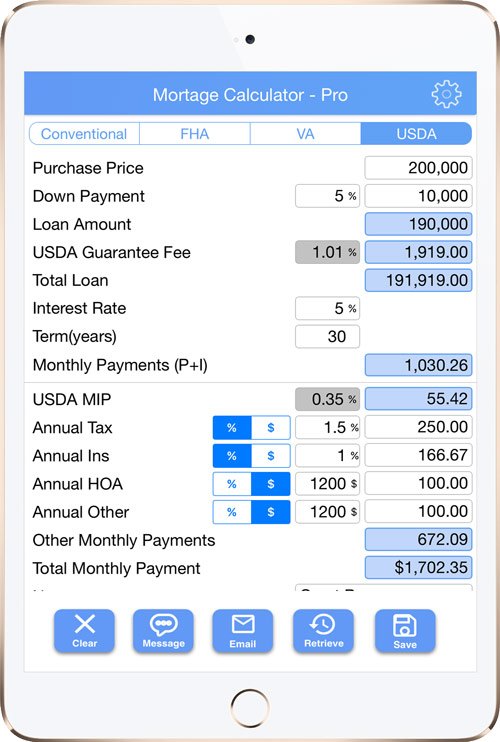Save calculation with floppy disk button
Image resolution: width=500 pixels, height=742 pixels.
pyautogui.click(x=405, y=631)
